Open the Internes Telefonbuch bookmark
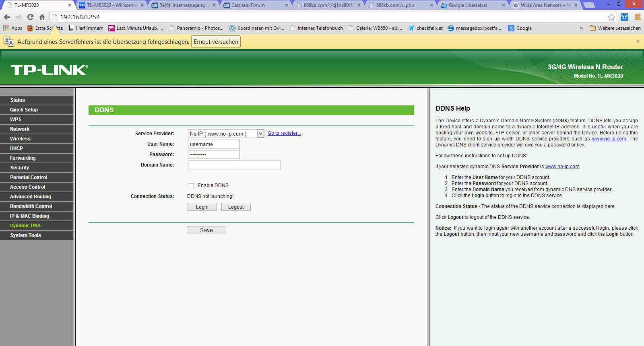 pyautogui.click(x=317, y=28)
